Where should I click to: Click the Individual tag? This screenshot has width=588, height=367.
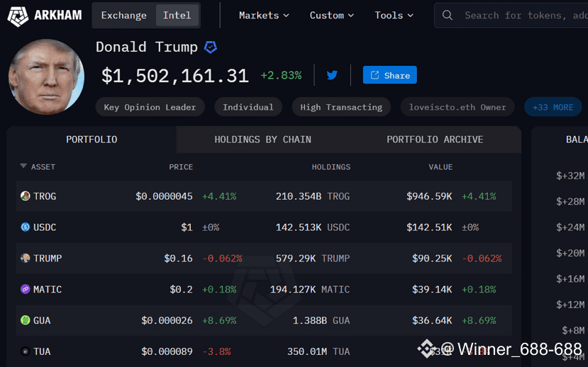point(248,107)
